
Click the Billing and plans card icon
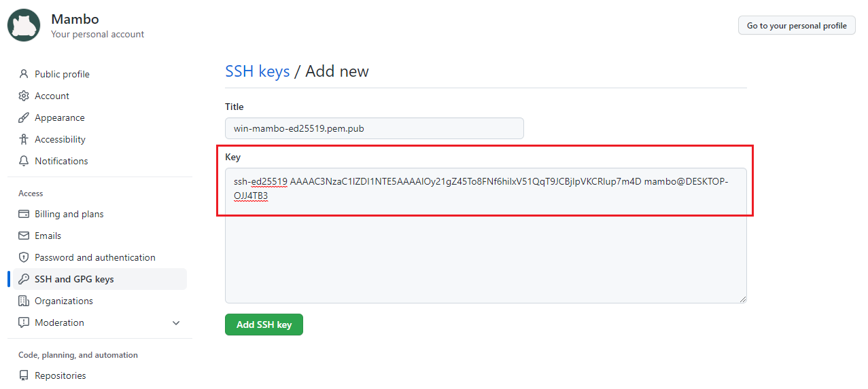(24, 214)
